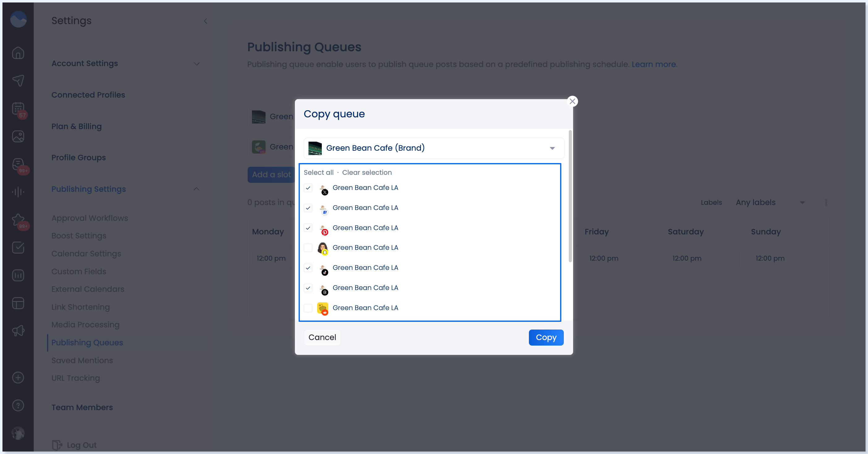Click the Threads profile avatar for Green Bean Cafe LA
The image size is (868, 454).
click(x=323, y=289)
